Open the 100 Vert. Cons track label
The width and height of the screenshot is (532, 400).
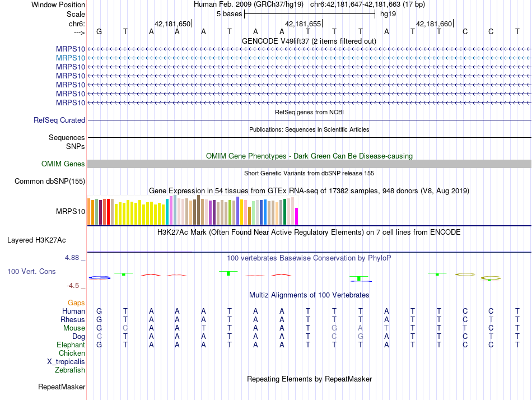click(x=31, y=271)
